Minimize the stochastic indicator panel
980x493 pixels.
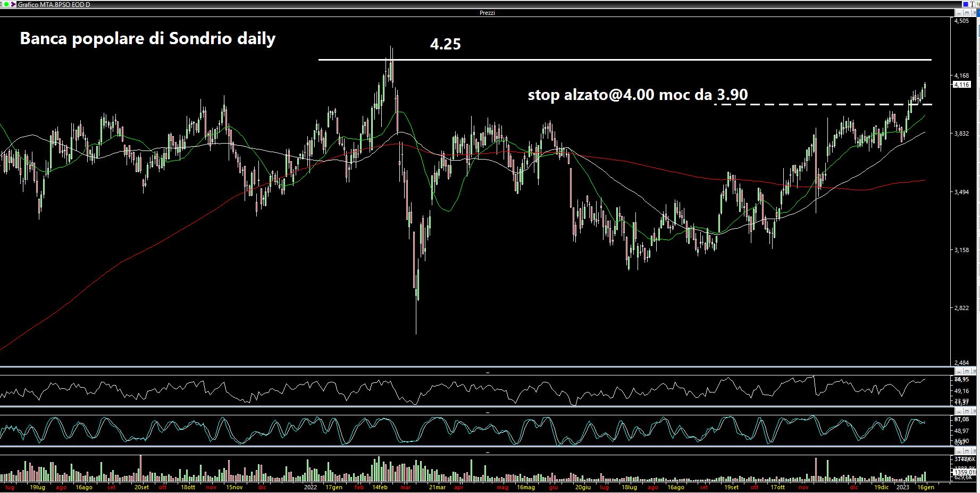[959, 411]
